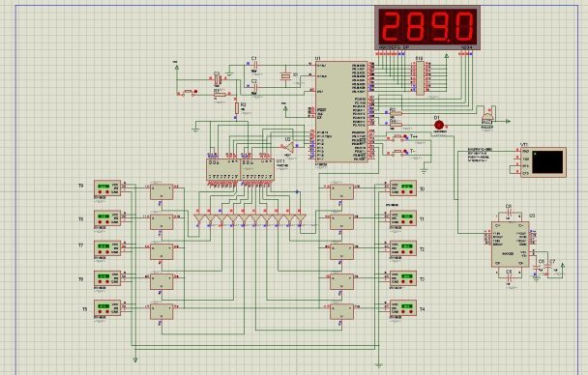The width and height of the screenshot is (588, 375).
Task: Click the four-digit seven-segment display
Action: [427, 27]
